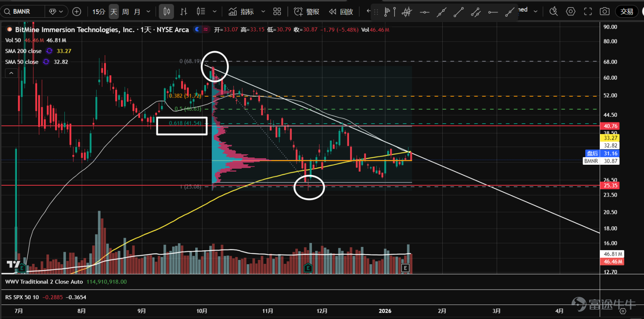Select the 周 weekly timeframe

(126, 12)
